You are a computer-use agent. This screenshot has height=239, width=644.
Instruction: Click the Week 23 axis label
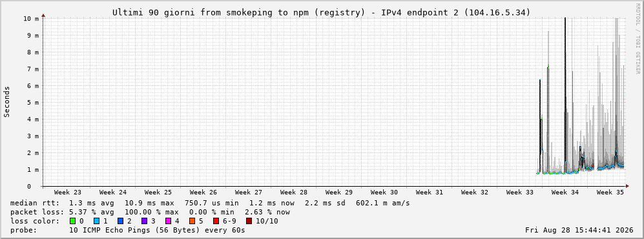point(67,192)
